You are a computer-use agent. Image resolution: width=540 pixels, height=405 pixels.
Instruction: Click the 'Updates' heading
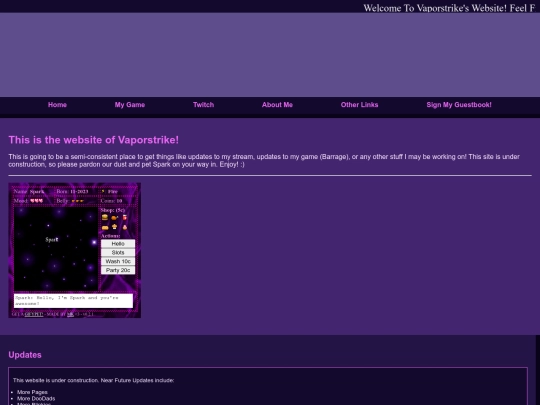[x=25, y=355]
